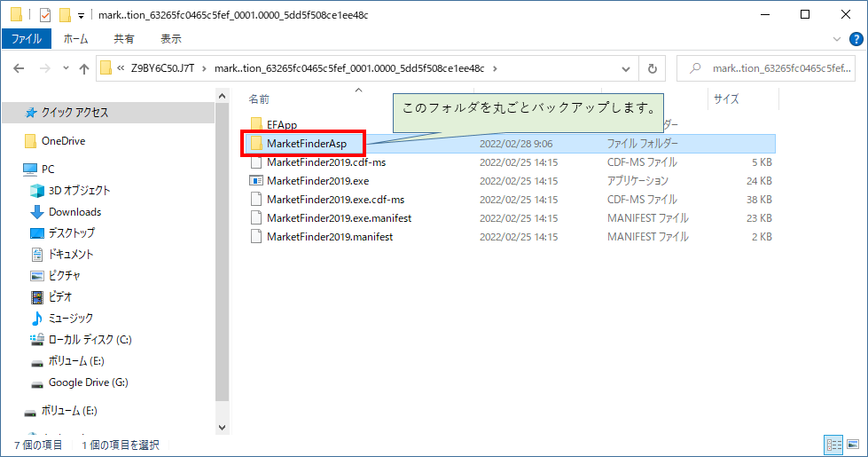Select Google Drive (G:) drive
The height and width of the screenshot is (457, 868).
[88, 382]
